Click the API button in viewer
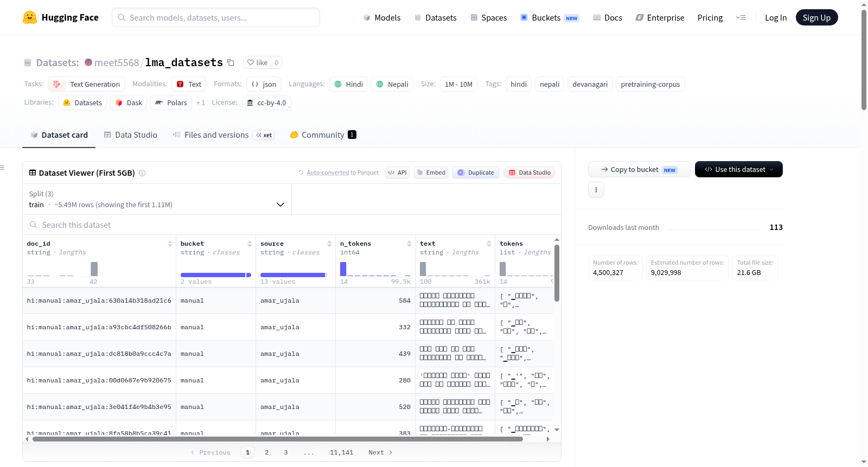The height and width of the screenshot is (467, 868). (x=397, y=172)
